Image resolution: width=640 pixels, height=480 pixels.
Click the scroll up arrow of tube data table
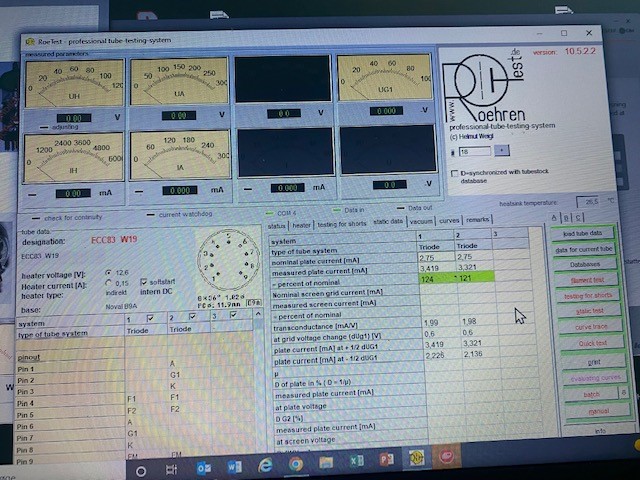tap(258, 313)
